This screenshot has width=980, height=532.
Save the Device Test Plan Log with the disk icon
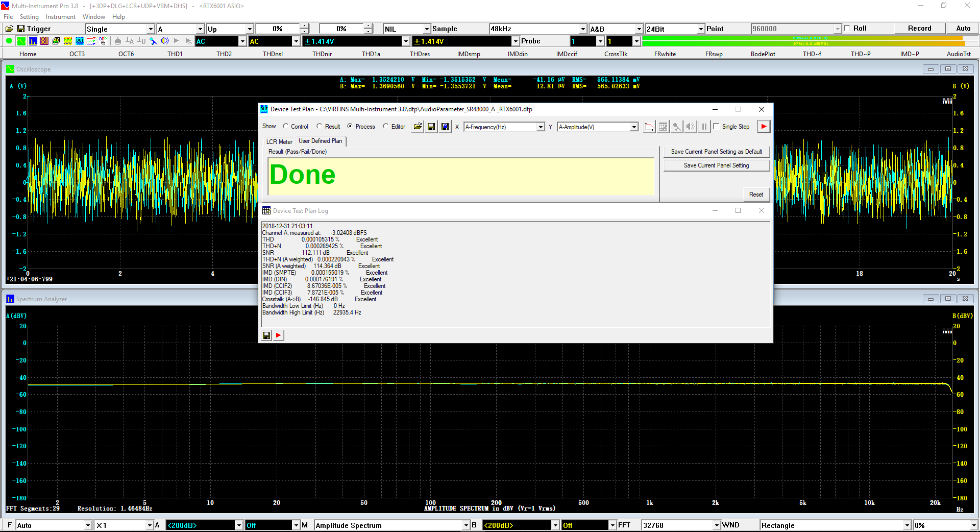(266, 335)
